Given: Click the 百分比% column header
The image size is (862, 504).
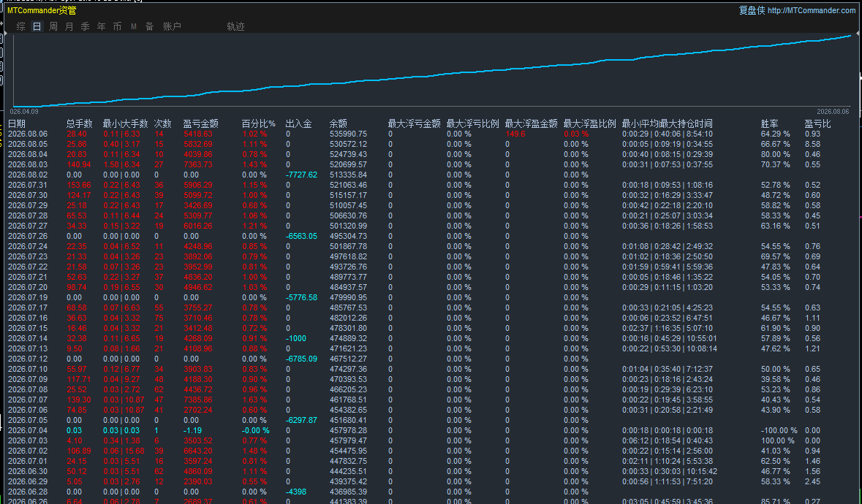Looking at the screenshot, I should (258, 123).
